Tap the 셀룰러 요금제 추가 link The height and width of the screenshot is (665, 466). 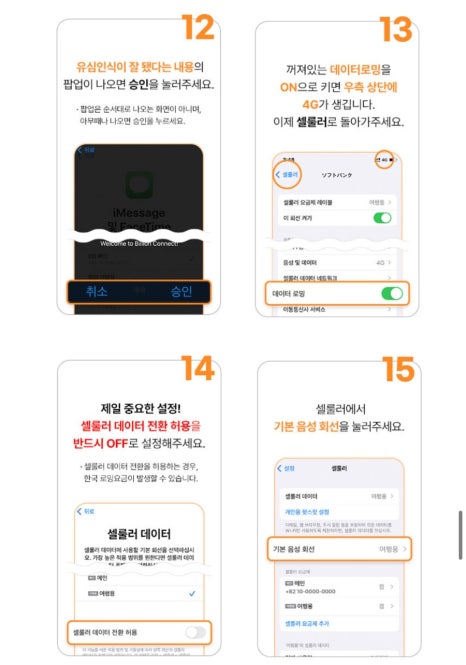[x=307, y=623]
